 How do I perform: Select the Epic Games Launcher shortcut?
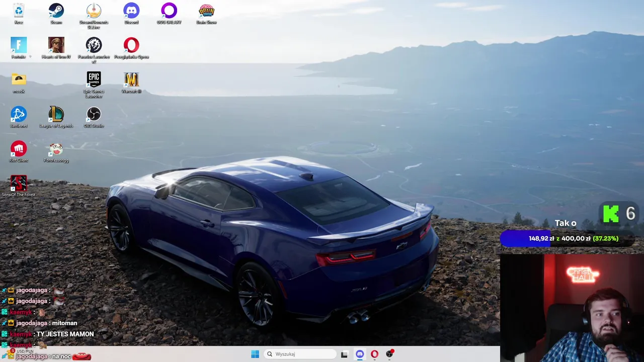click(x=94, y=85)
